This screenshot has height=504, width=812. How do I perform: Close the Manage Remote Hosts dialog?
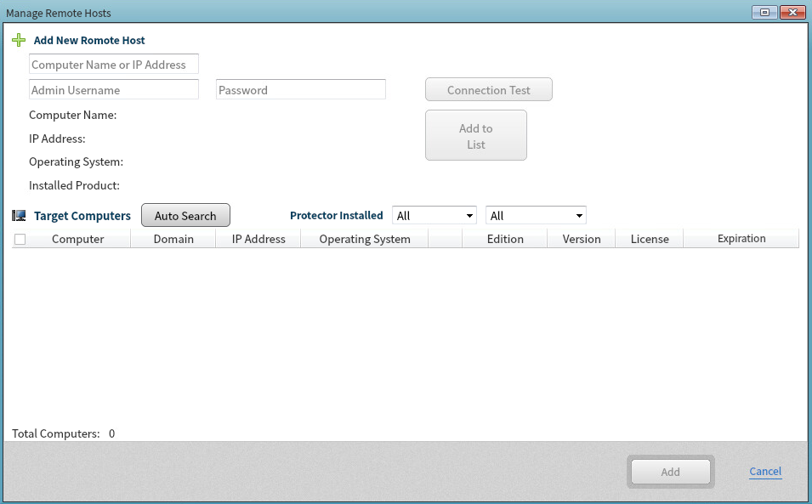(x=792, y=12)
